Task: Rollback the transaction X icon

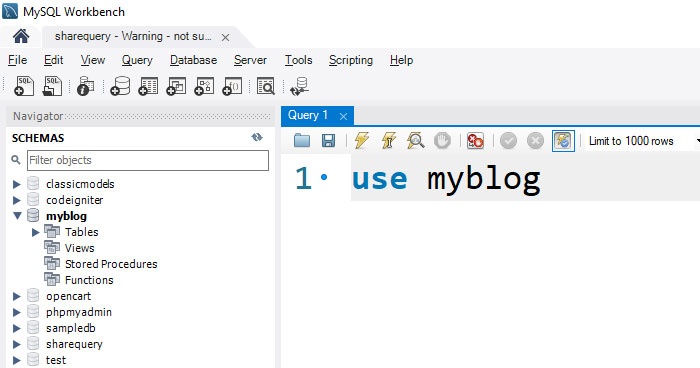Action: 535,141
